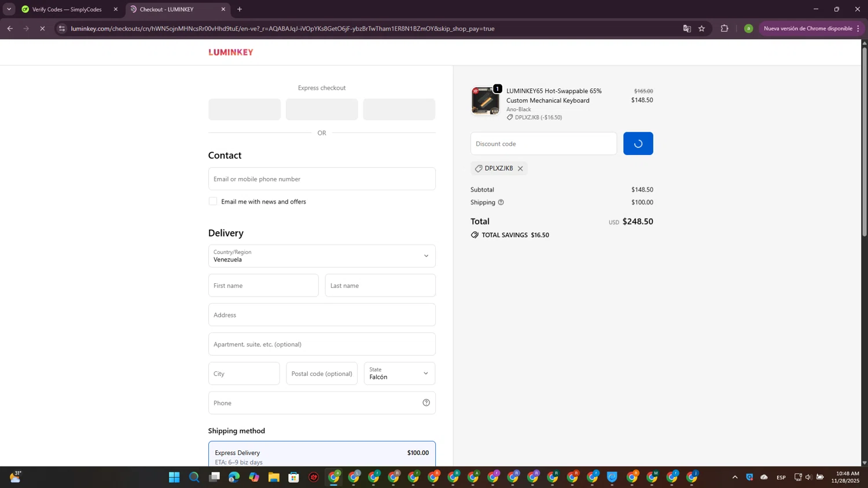Click the Phone field
868x488 pixels.
322,403
